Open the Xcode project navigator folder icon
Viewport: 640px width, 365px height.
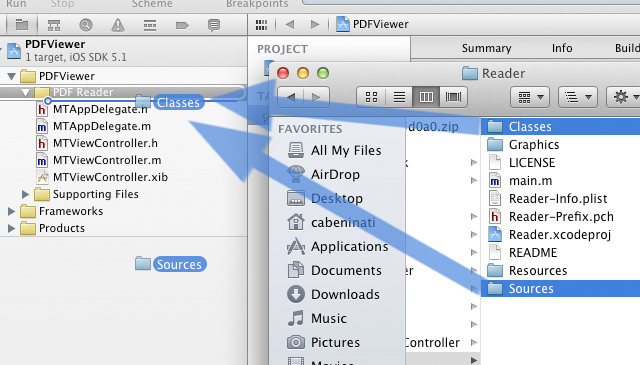tap(22, 25)
